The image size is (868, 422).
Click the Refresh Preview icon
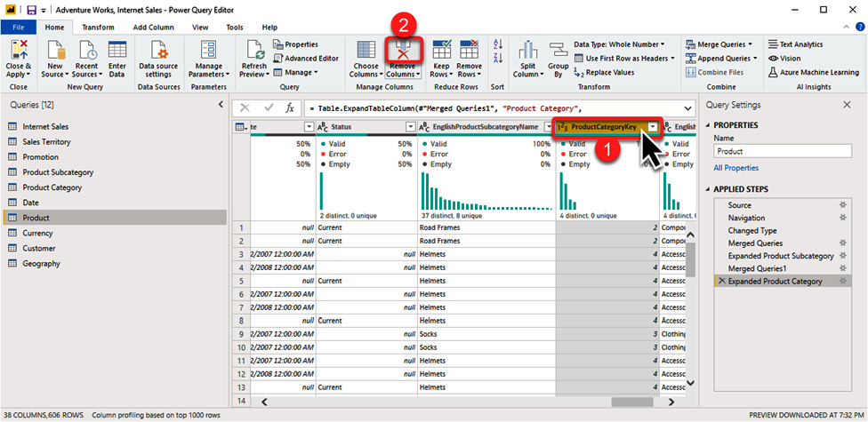[x=254, y=51]
